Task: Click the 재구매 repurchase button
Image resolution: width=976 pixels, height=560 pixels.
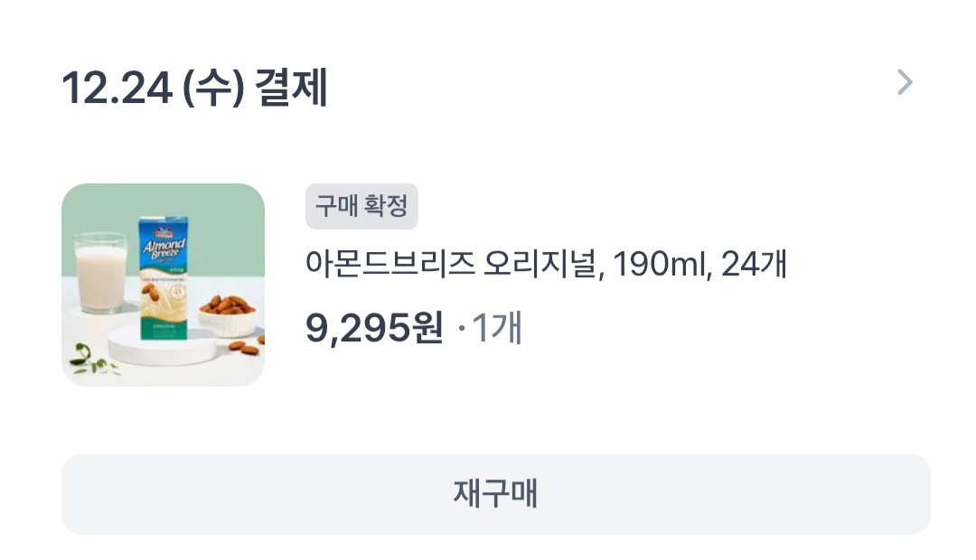Action: click(x=495, y=494)
